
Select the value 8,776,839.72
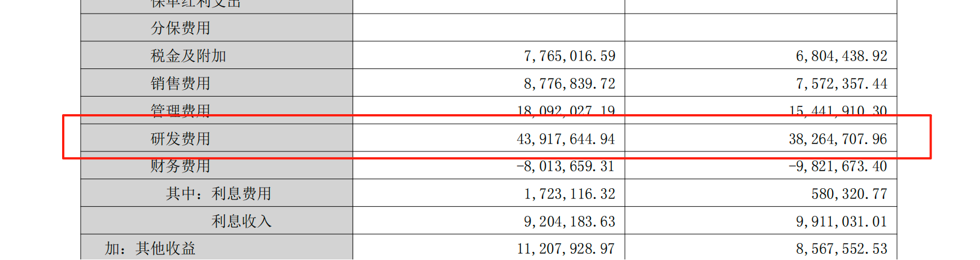coord(569,84)
